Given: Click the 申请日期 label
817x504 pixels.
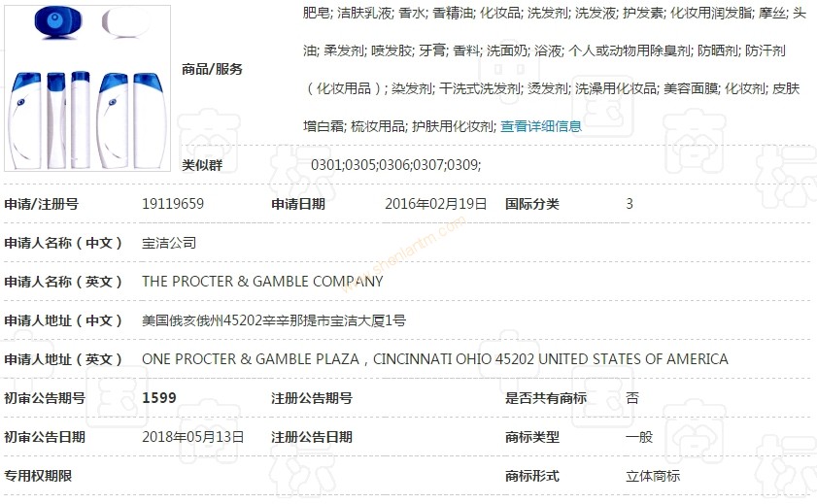Looking at the screenshot, I should (x=298, y=204).
